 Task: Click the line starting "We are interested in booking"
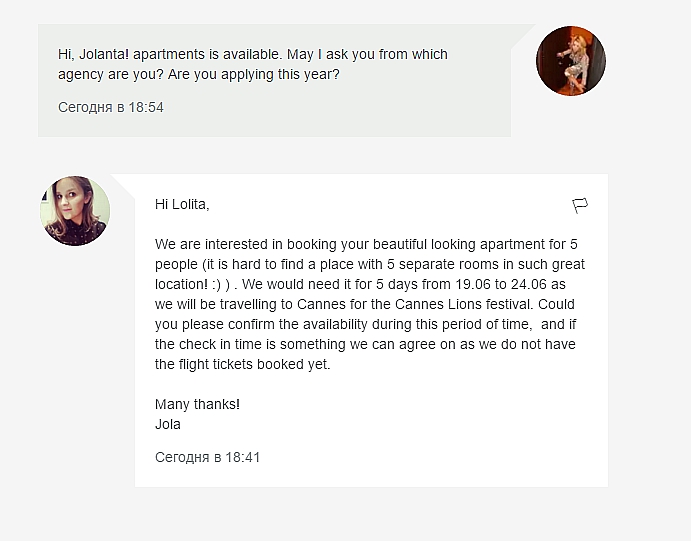click(366, 244)
